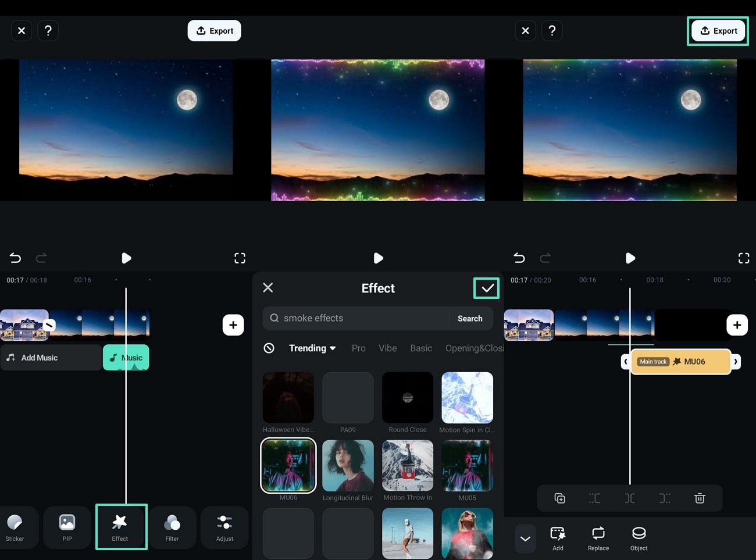This screenshot has height=560, width=756.
Task: Select the green Music clip
Action: (x=126, y=358)
